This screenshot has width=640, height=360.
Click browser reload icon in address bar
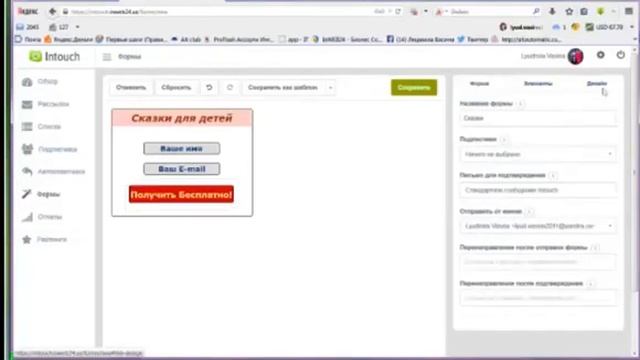pos(398,11)
